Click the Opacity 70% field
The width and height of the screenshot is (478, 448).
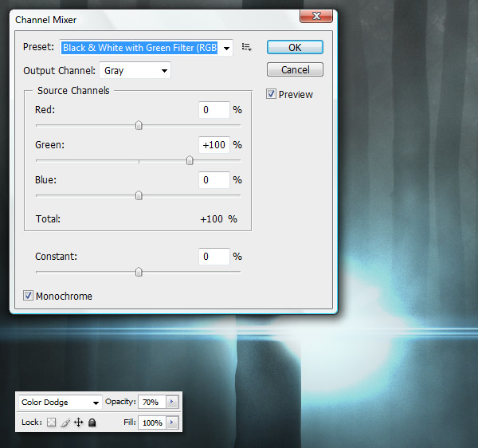coord(152,402)
